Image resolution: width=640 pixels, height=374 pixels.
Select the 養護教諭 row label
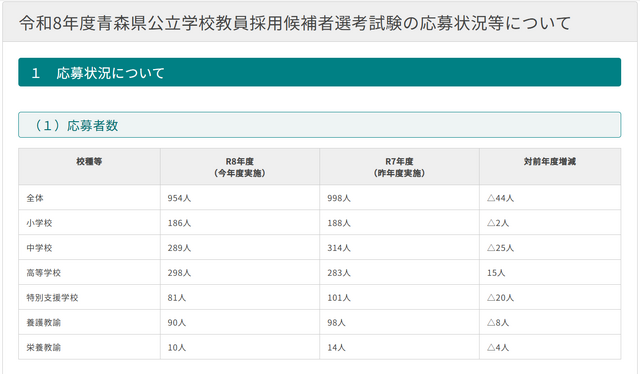click(x=44, y=323)
